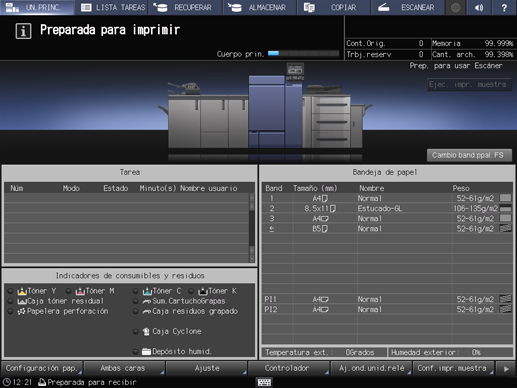The image size is (517, 388).
Task: Click the Tóner C indicator light
Action: pyautogui.click(x=135, y=291)
